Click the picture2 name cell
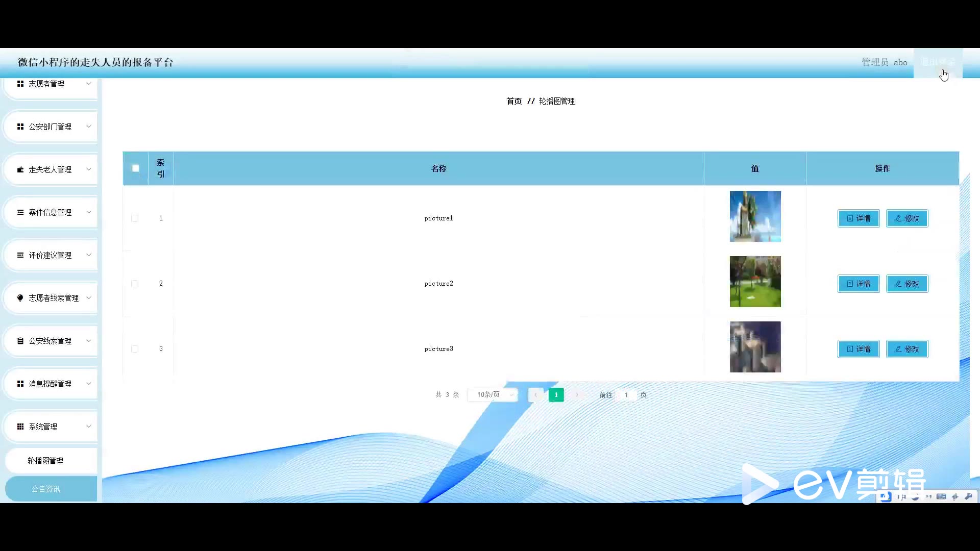980x551 pixels. click(439, 284)
